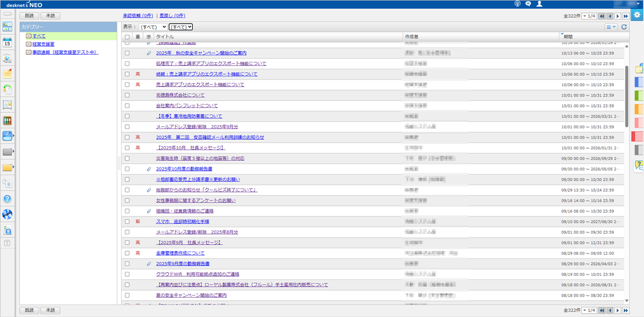Image resolution: width=644 pixels, height=317 pixels.
Task: Go to the last page with double-arrow button
Action: 625,17
